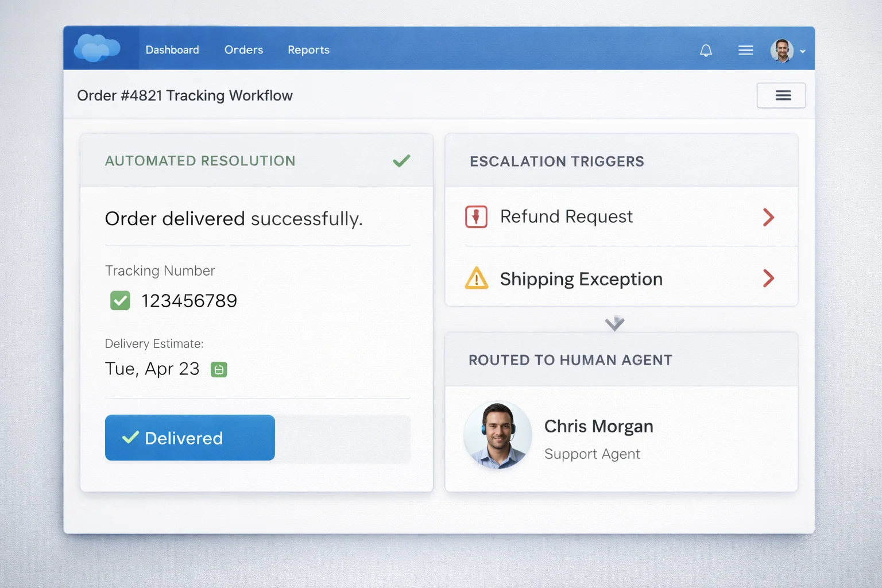Screen dimensions: 882x588
Task: Open the notification bell
Action: click(x=706, y=50)
